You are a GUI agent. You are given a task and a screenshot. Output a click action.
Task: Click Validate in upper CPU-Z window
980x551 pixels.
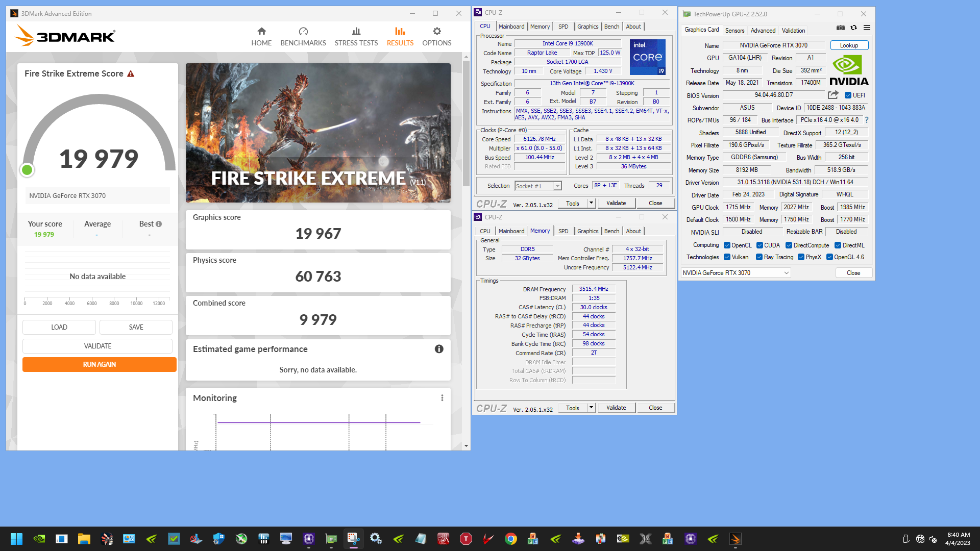616,203
